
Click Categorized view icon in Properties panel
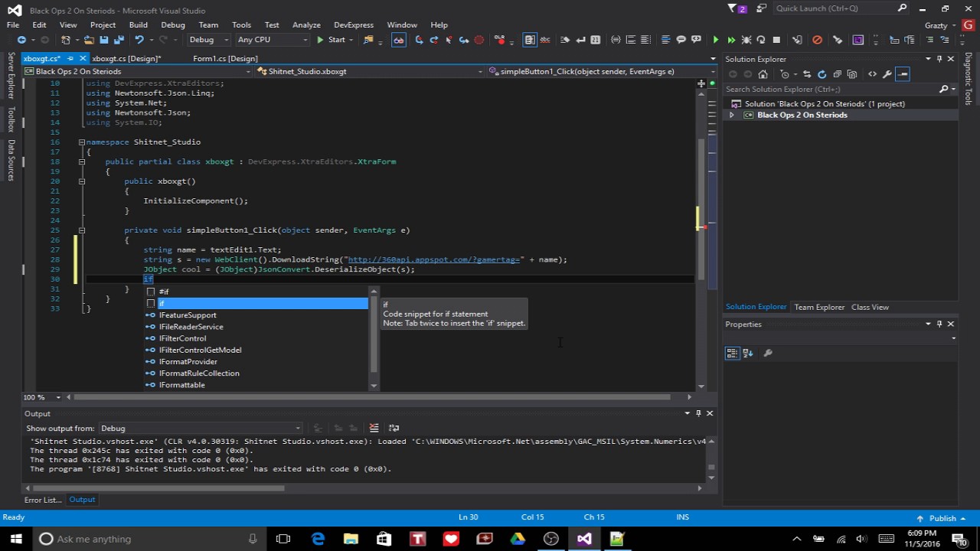pos(733,353)
